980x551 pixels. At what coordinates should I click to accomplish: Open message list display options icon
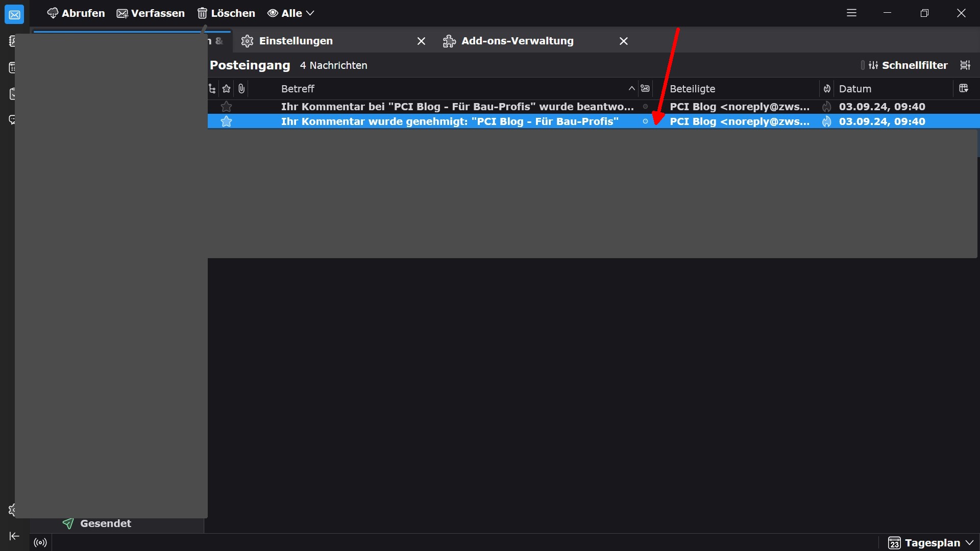[965, 65]
